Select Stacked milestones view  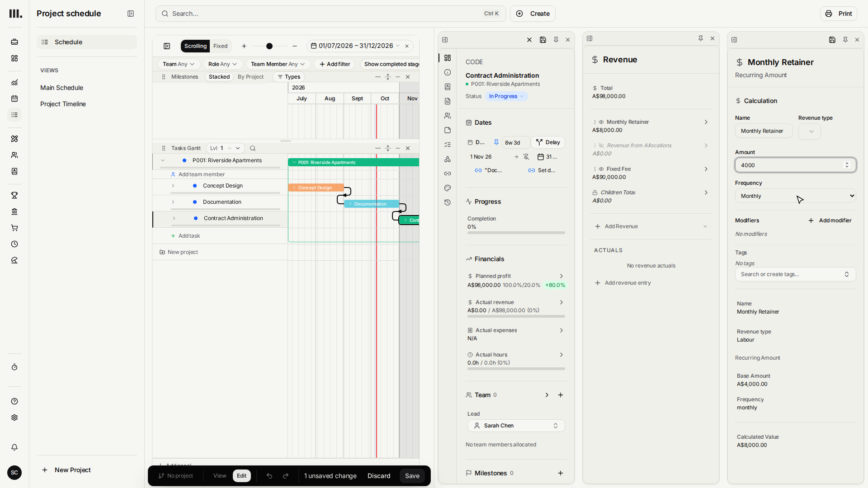tap(219, 77)
